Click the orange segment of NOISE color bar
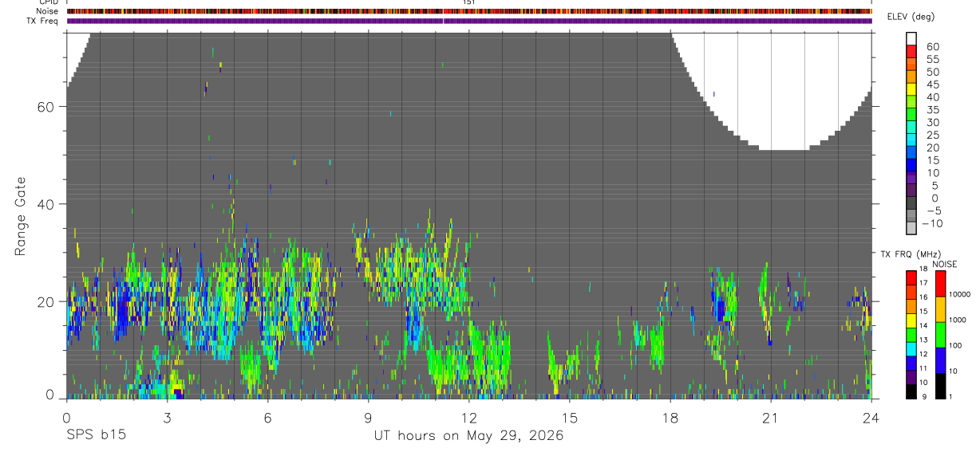 (942, 309)
